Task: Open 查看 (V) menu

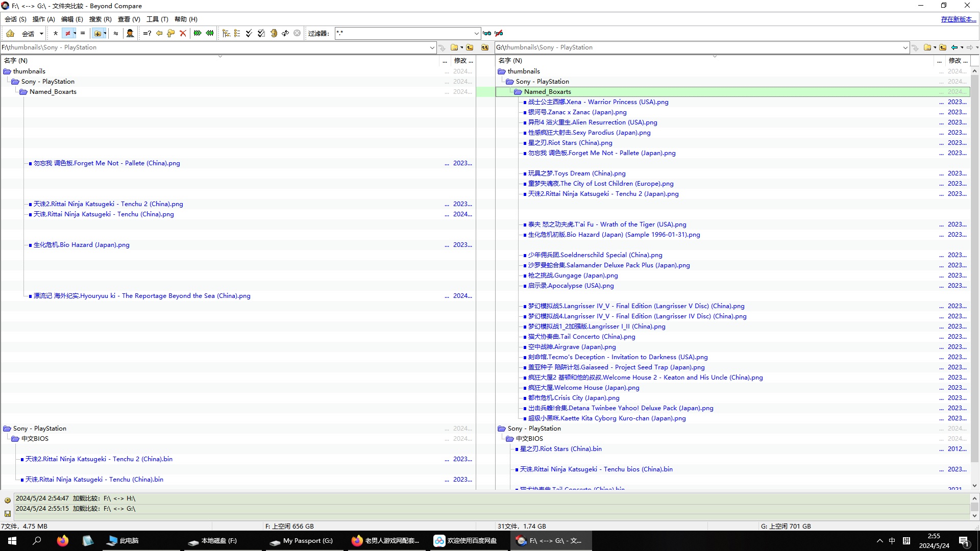Action: coord(129,19)
